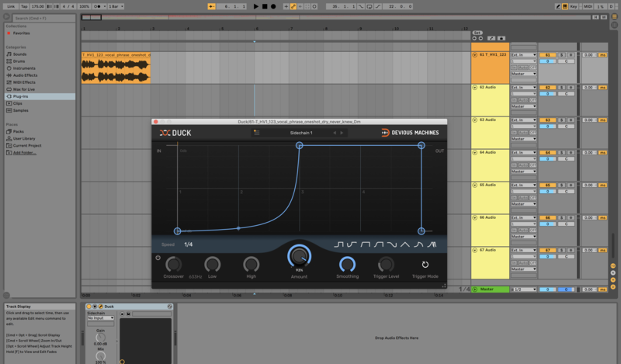
Task: Click the Set locator button
Action: pos(477,33)
